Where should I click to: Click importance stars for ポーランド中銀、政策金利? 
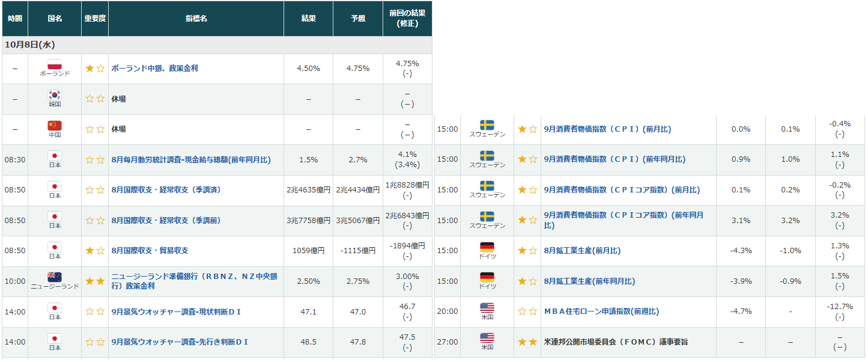coord(95,69)
